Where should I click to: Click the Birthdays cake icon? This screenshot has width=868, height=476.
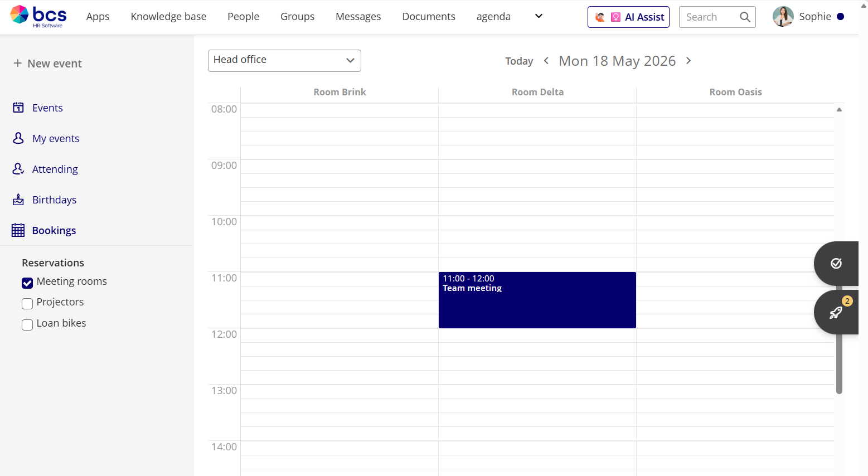point(18,200)
